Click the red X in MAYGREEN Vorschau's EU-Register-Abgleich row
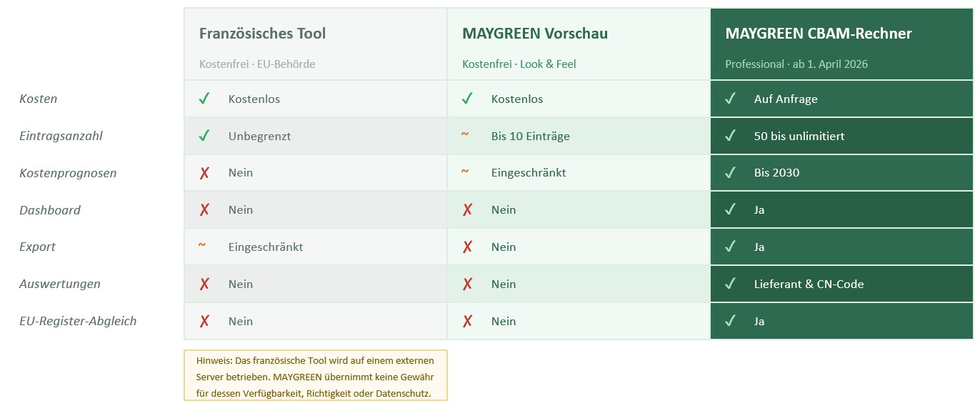The width and height of the screenshot is (980, 416). tap(467, 322)
